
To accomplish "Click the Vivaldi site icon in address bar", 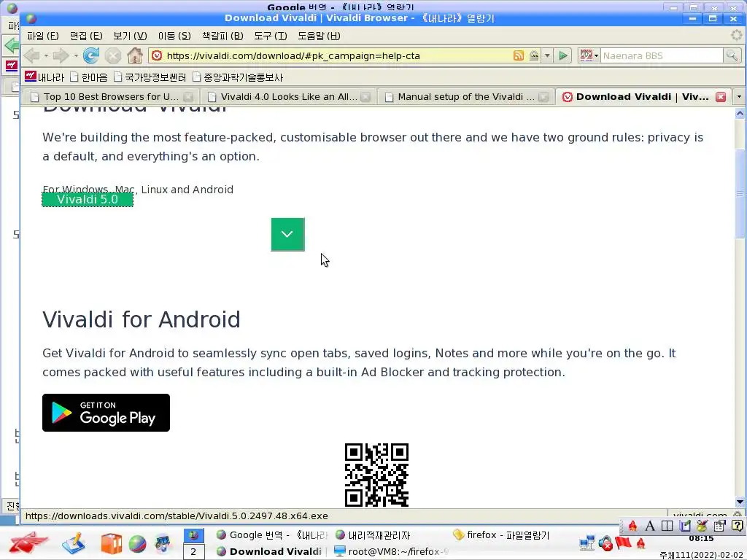I will point(157,55).
